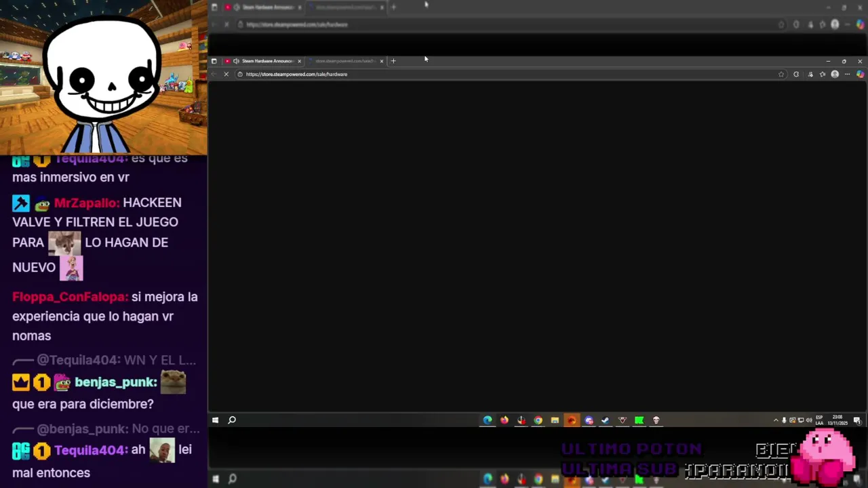The width and height of the screenshot is (868, 488).
Task: Open network icon in the system tray
Action: click(x=800, y=420)
